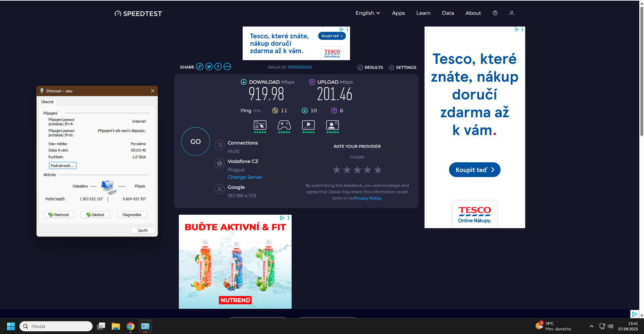The image size is (644, 334).
Task: Open Result ID 18193508410 link
Action: tap(300, 67)
